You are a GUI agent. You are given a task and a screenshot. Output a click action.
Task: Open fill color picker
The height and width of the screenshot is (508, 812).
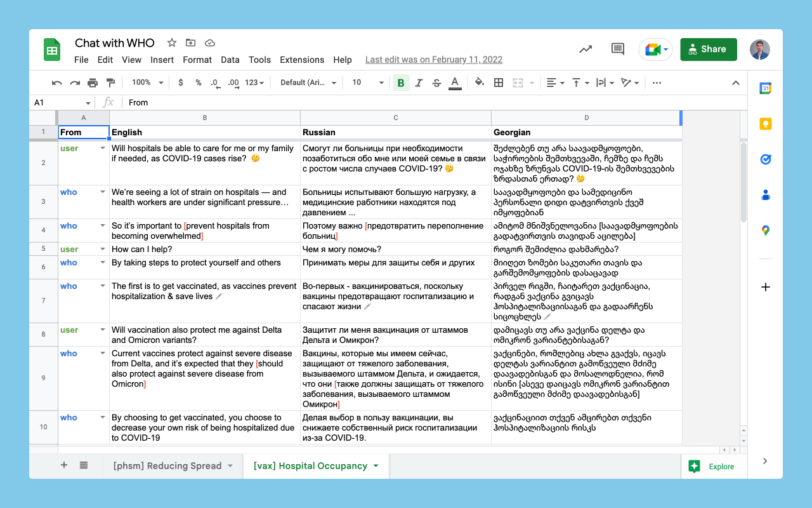[x=480, y=83]
